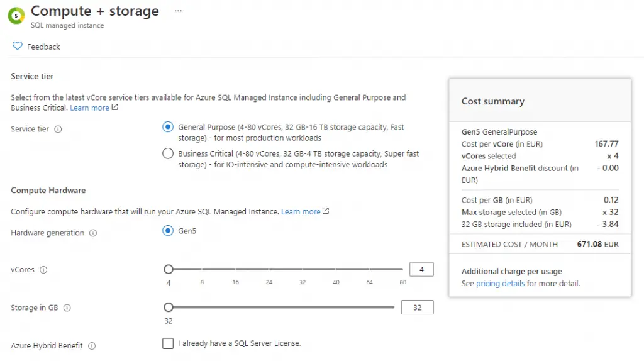The image size is (644, 361).
Task: Open external link icon after Service tier Learn more
Action: click(x=115, y=107)
